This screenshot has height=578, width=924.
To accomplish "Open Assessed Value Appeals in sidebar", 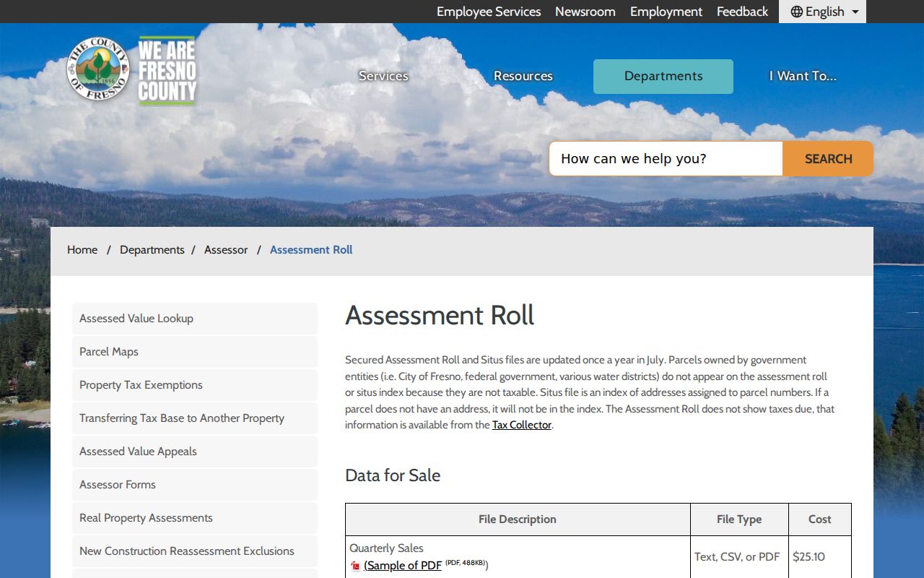I will [x=195, y=452].
